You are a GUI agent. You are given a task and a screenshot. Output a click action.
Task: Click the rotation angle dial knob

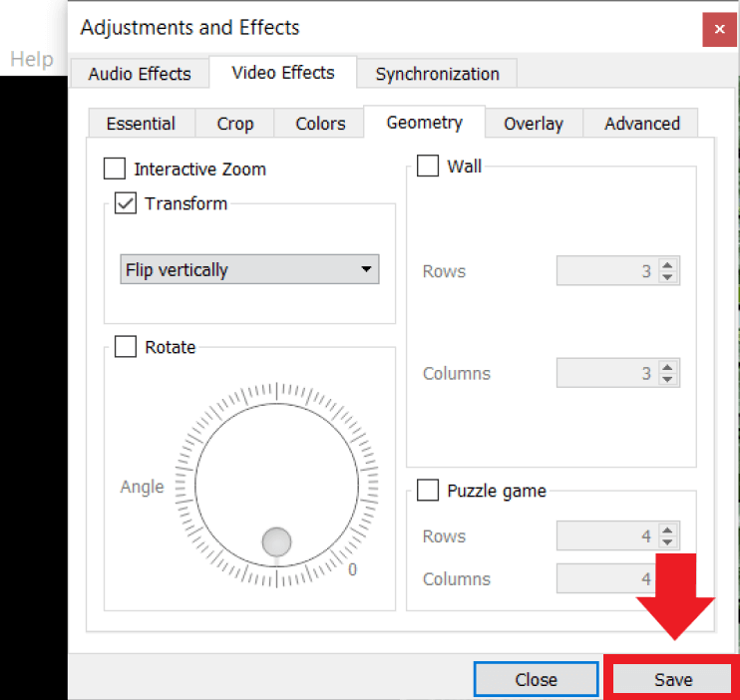(x=276, y=541)
